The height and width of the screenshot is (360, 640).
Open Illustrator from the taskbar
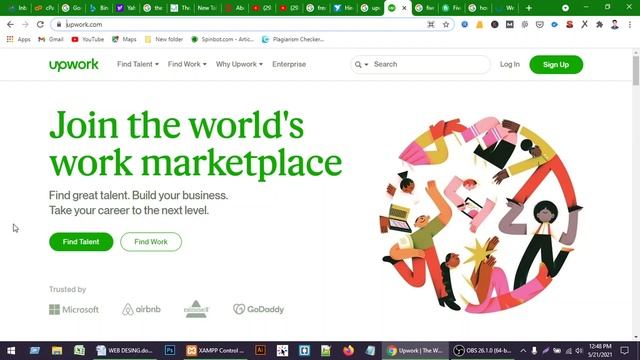(x=260, y=350)
